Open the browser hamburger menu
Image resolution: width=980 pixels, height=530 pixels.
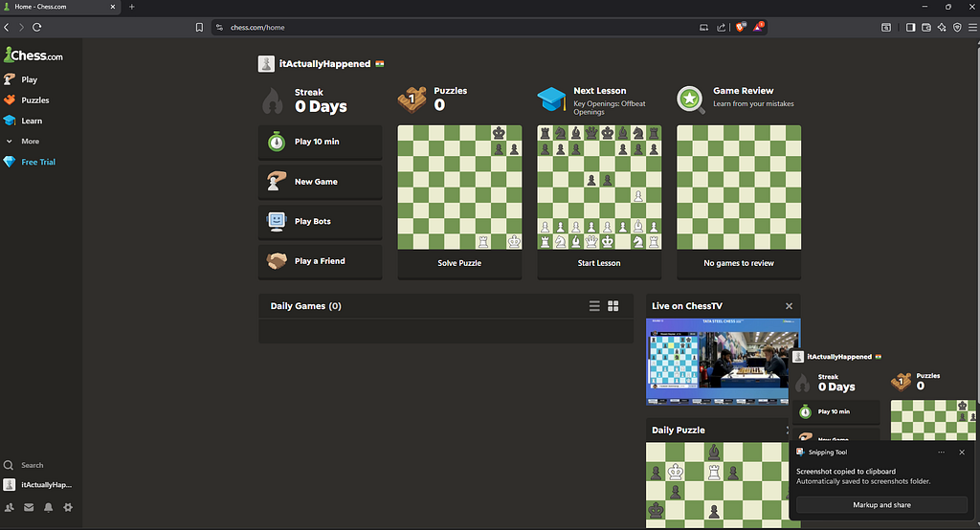coord(971,28)
